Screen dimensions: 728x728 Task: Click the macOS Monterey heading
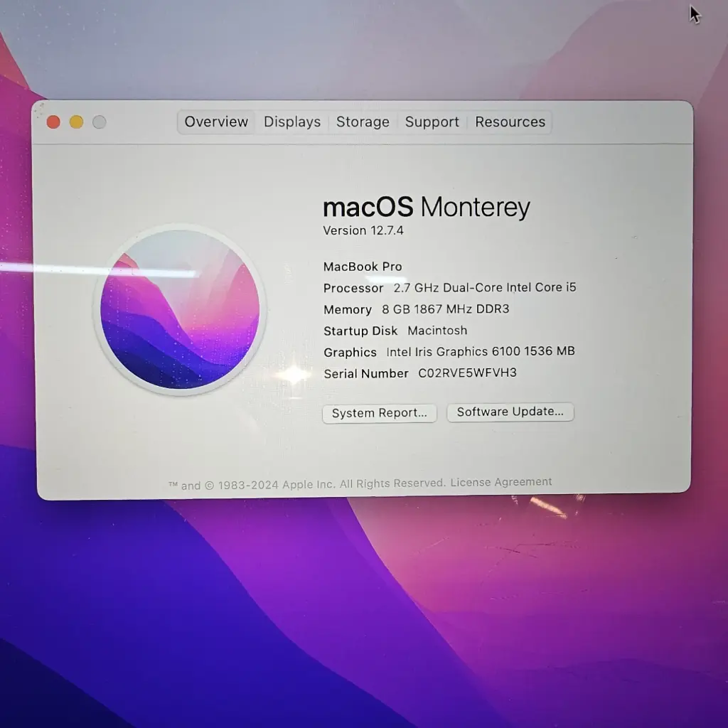click(x=427, y=207)
